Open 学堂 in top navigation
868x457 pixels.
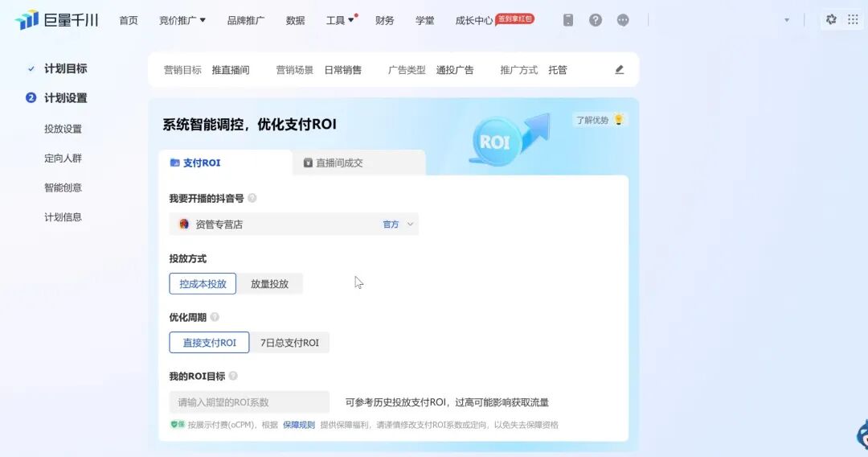coord(424,20)
